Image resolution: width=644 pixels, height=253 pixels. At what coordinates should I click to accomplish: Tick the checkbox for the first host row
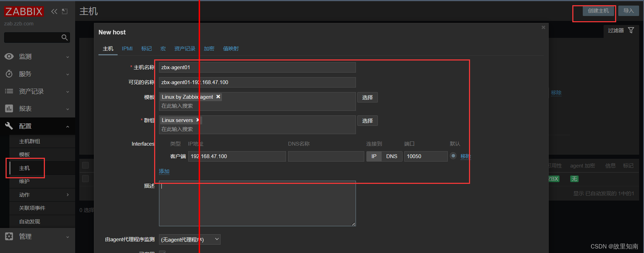85,179
